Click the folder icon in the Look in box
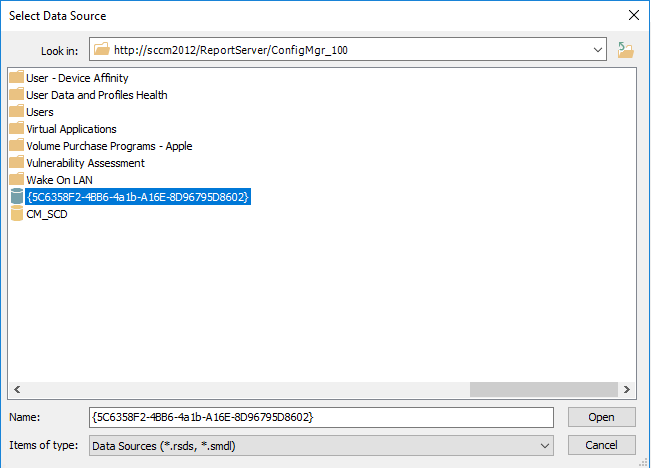 pos(101,49)
